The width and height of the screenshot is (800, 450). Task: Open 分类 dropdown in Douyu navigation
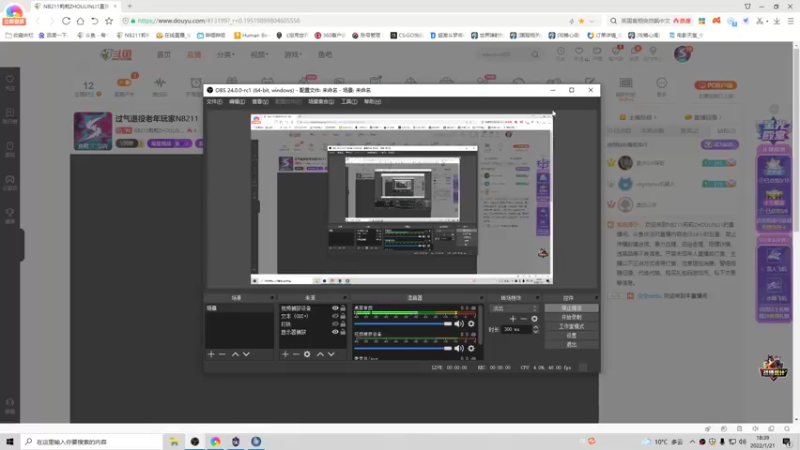click(226, 55)
